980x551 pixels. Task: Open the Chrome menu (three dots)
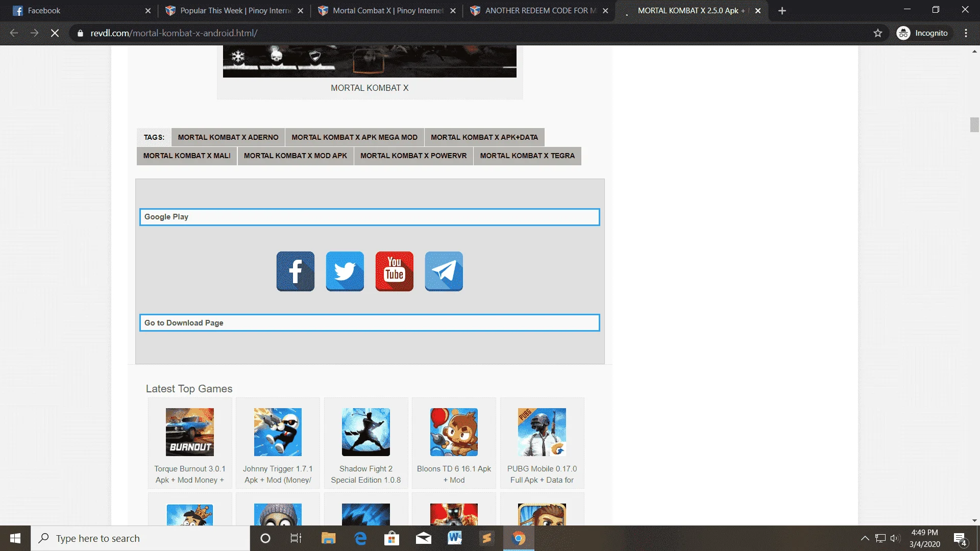pos(966,33)
